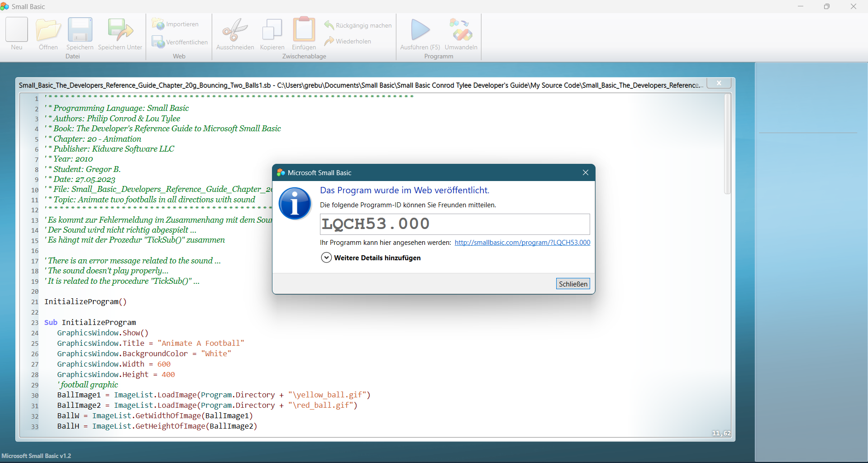Image resolution: width=868 pixels, height=463 pixels.
Task: Click comment 'Publisher: Kidware Software LLC'
Action: click(109, 149)
